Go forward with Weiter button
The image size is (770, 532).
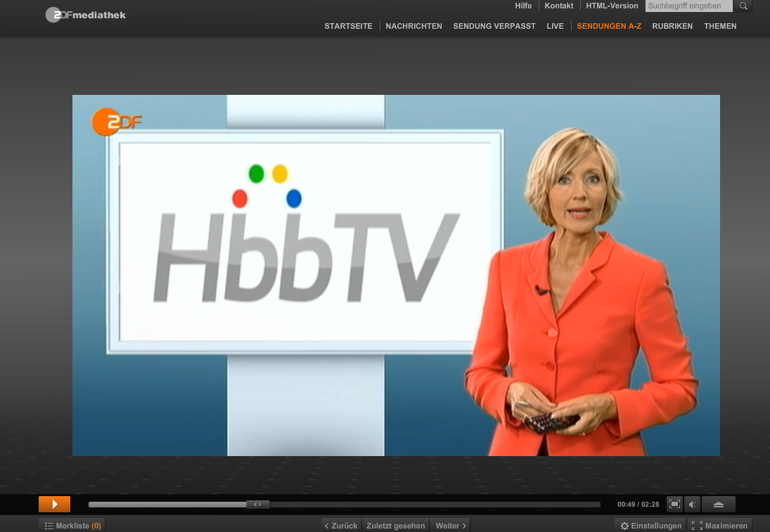[x=451, y=526]
